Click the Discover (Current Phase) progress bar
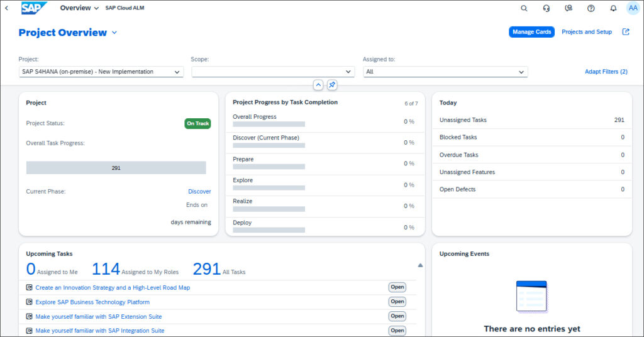Image resolution: width=644 pixels, height=337 pixels. [269, 145]
